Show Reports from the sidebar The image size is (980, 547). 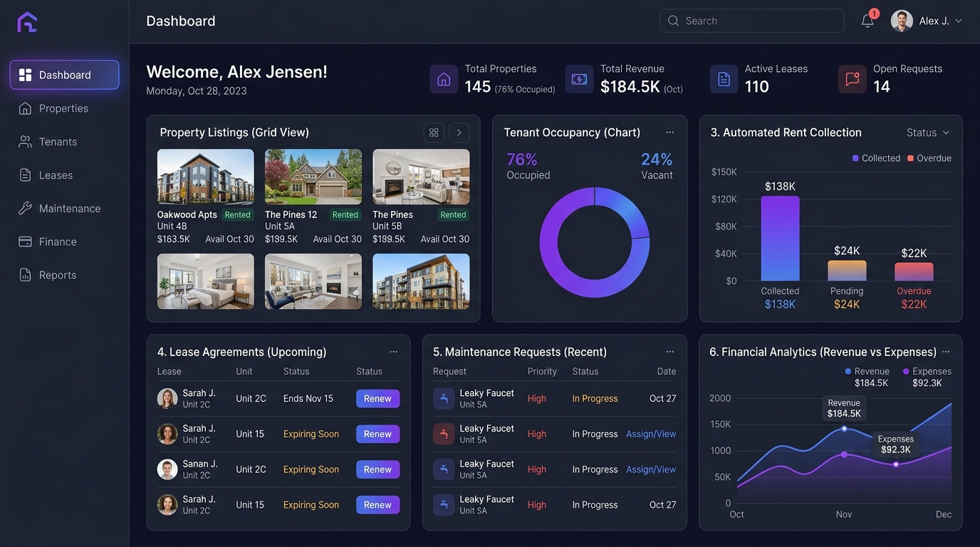pos(64,275)
